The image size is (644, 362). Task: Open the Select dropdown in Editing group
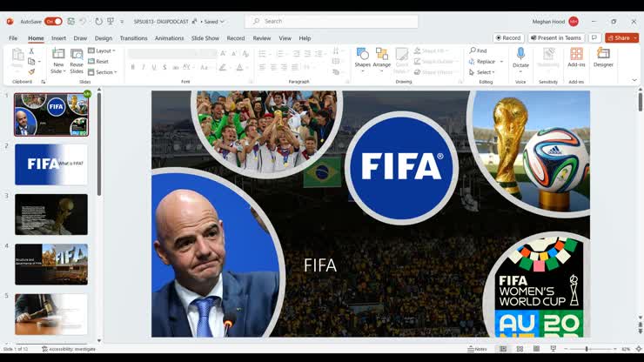[x=483, y=72]
